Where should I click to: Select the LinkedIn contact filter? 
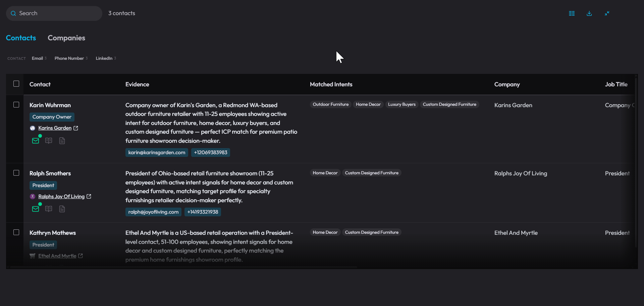coord(106,58)
